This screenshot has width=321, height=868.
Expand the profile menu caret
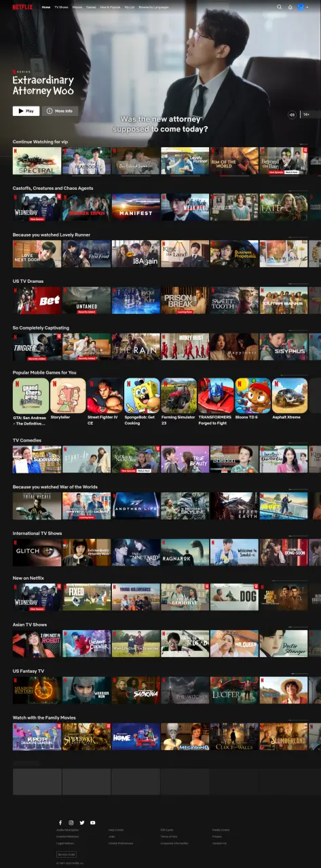coord(309,7)
